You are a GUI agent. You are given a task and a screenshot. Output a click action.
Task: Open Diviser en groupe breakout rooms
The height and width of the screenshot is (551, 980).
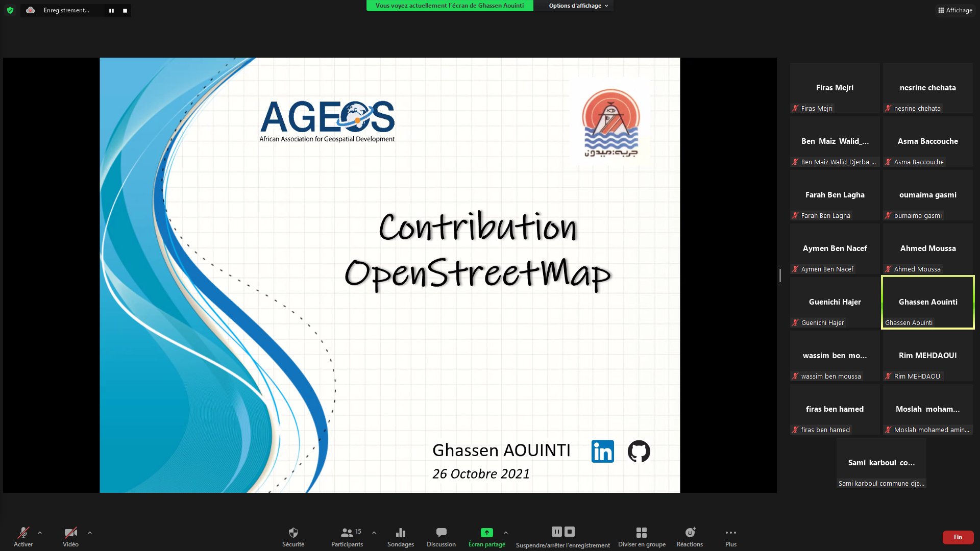pos(642,537)
